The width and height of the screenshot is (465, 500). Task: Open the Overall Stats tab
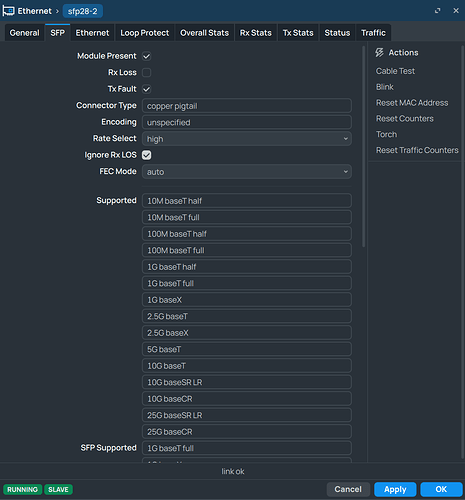click(204, 33)
